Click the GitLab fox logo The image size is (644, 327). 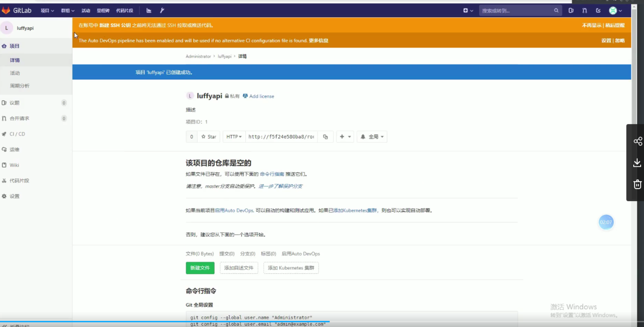click(x=6, y=10)
